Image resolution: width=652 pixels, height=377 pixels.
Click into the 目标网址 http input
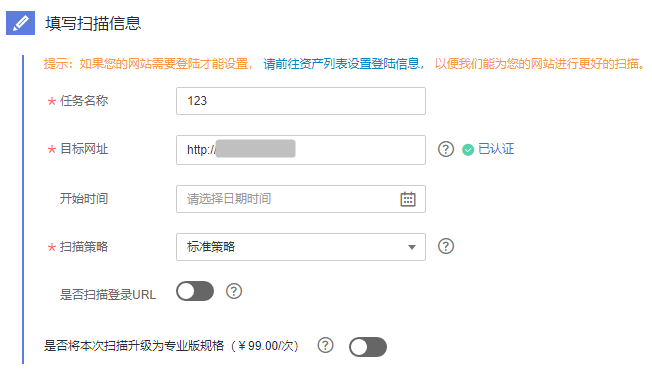coord(301,150)
